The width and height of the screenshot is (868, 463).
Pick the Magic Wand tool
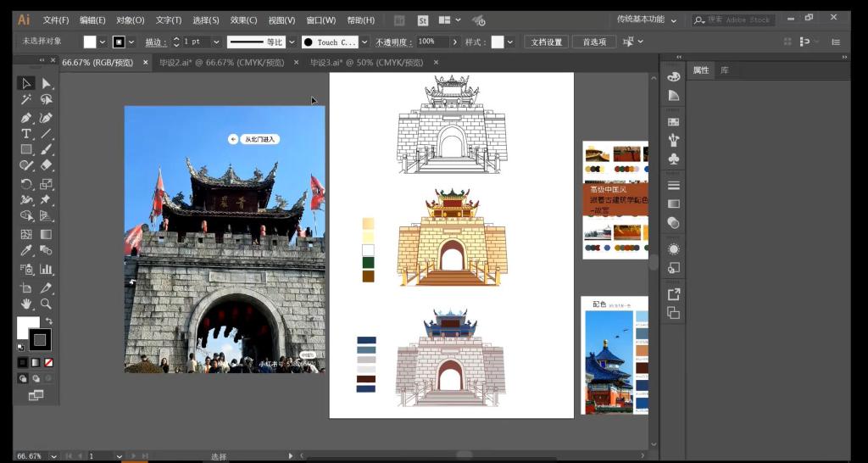tap(26, 100)
